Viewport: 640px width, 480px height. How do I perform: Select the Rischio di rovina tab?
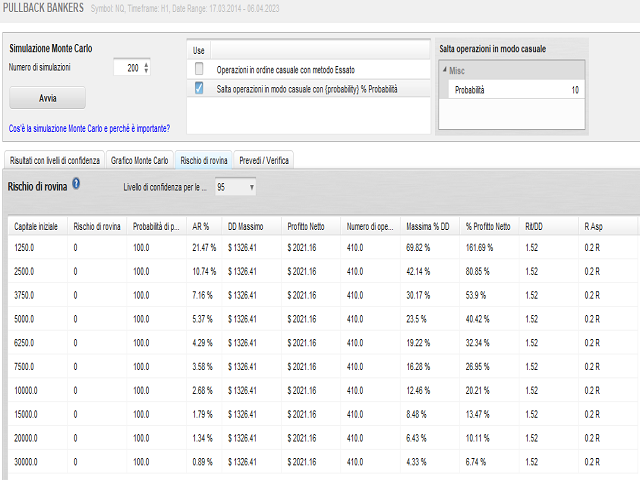click(x=204, y=160)
